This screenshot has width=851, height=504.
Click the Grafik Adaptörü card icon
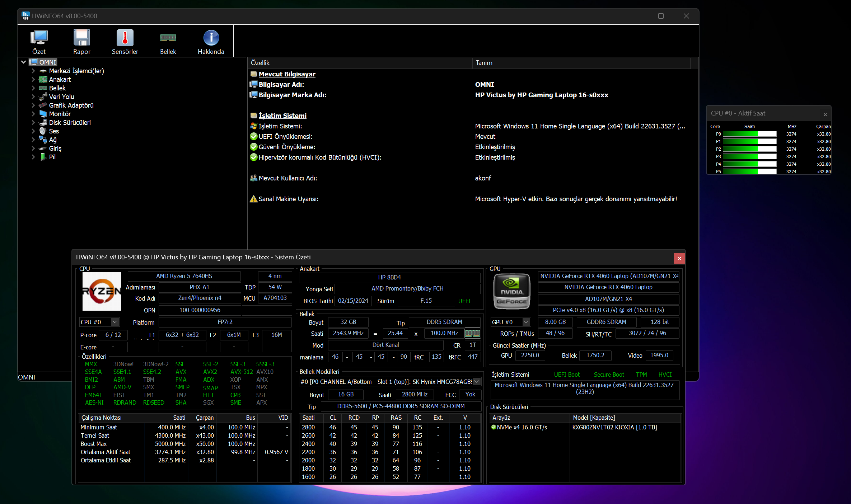43,105
